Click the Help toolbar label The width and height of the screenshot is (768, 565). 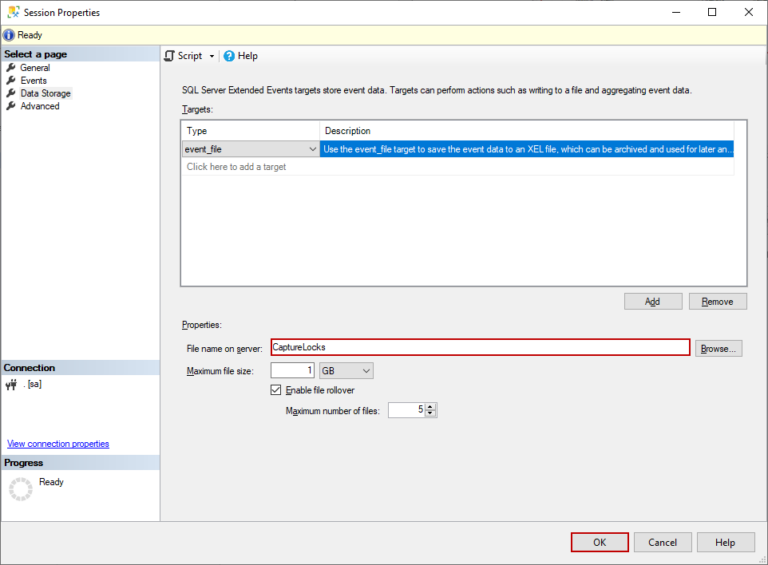click(247, 56)
